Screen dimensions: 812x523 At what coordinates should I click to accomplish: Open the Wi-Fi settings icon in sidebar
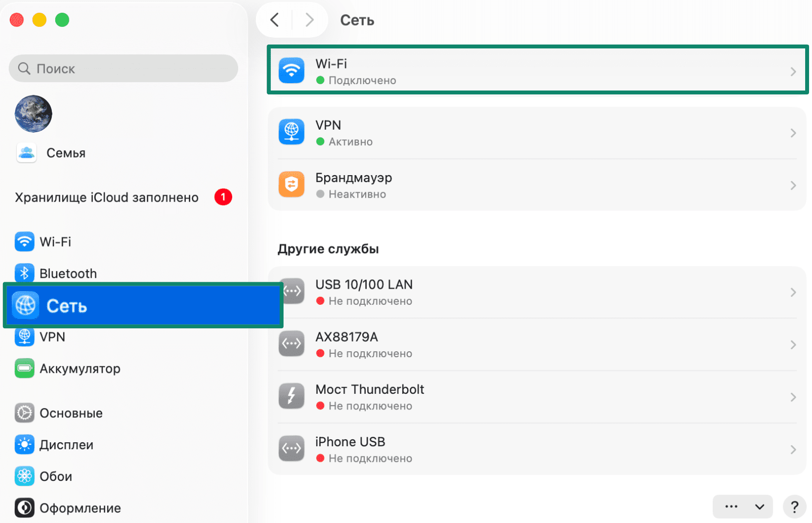tap(24, 241)
